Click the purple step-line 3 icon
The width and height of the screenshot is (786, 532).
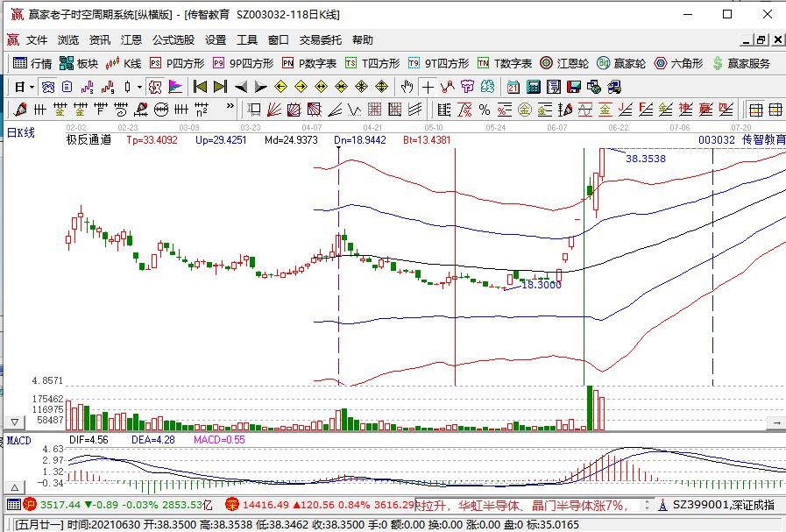coord(88,88)
